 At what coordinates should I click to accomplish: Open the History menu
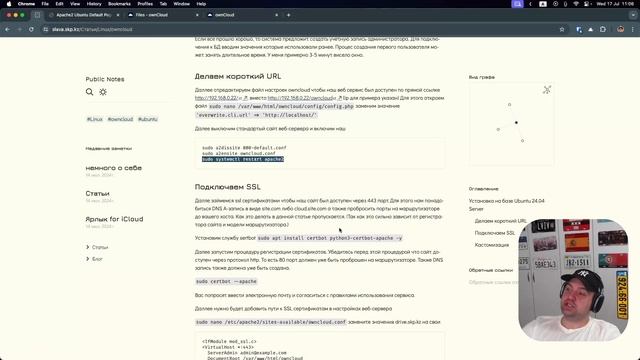(94, 4)
